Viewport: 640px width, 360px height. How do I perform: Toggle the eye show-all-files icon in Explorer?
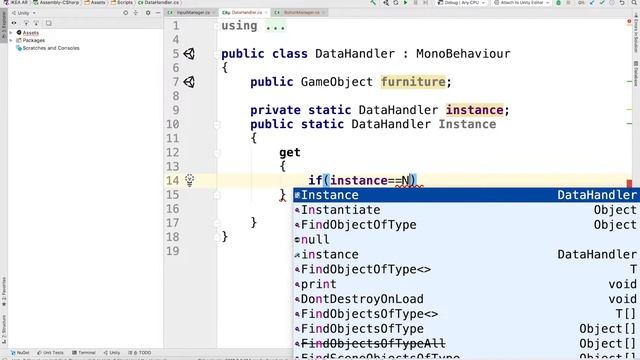pos(14,23)
